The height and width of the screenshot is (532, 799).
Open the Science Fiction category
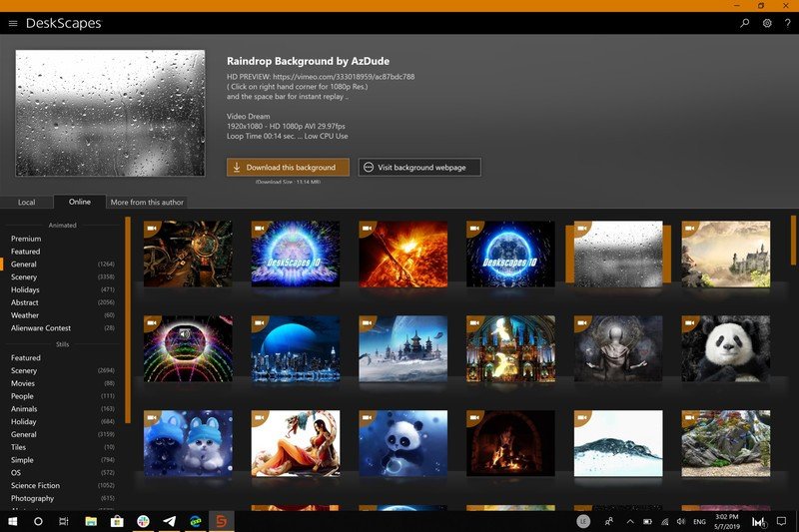tap(62, 485)
